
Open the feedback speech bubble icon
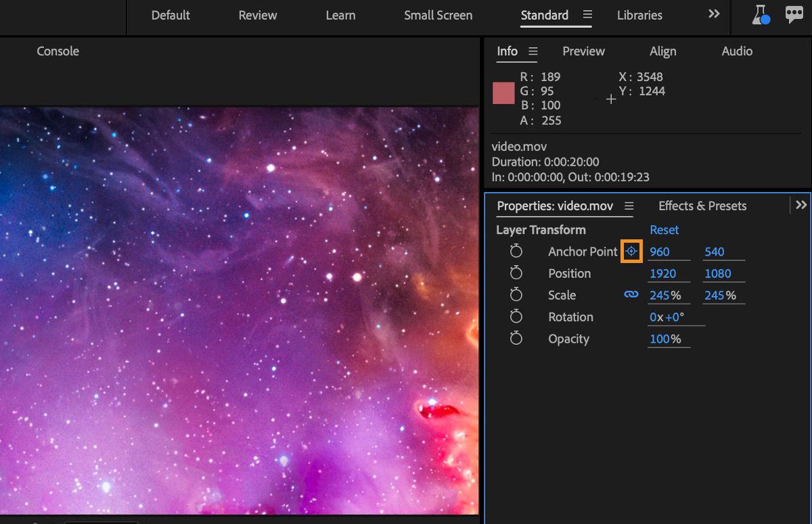[794, 15]
